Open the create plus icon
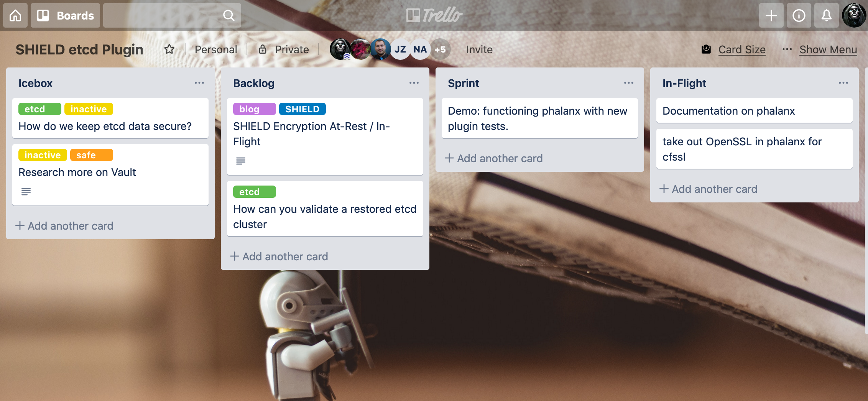 tap(771, 15)
